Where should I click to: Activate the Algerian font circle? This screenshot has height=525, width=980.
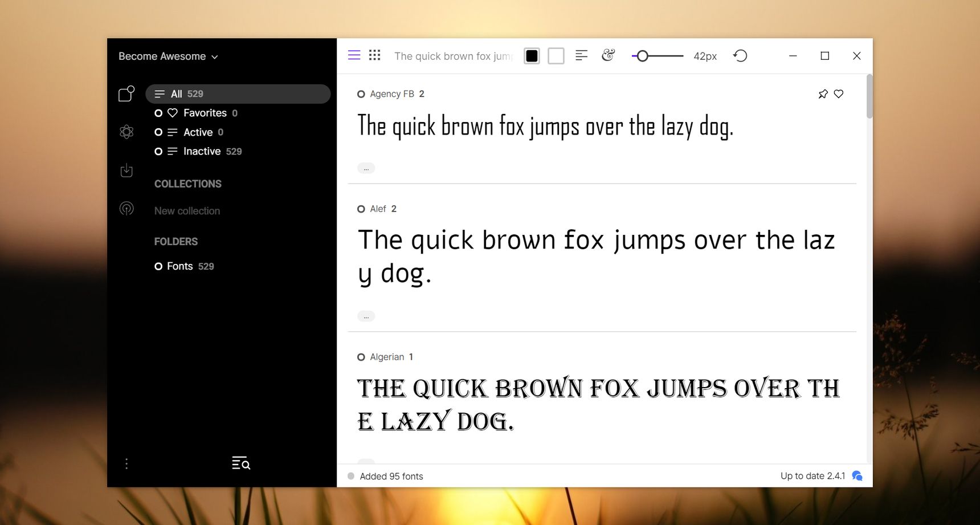361,357
